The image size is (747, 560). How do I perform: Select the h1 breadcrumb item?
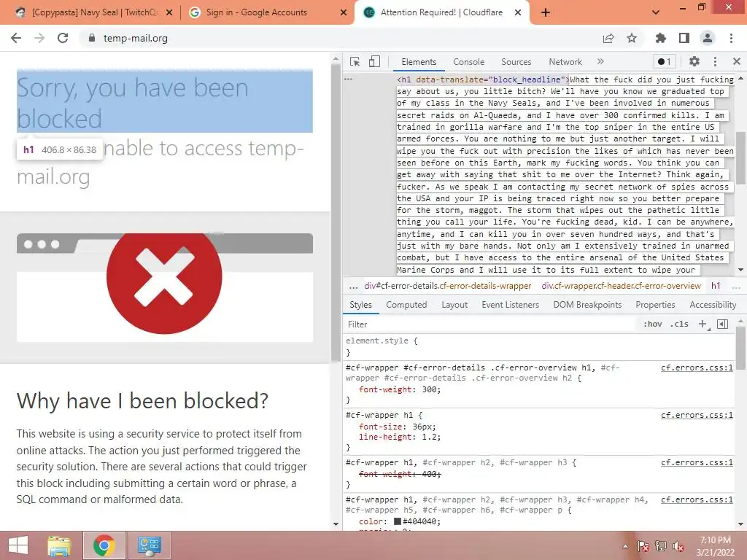tap(716, 286)
